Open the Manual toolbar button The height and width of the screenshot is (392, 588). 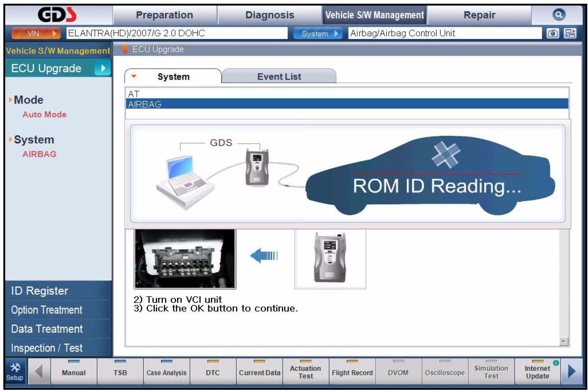(x=74, y=372)
